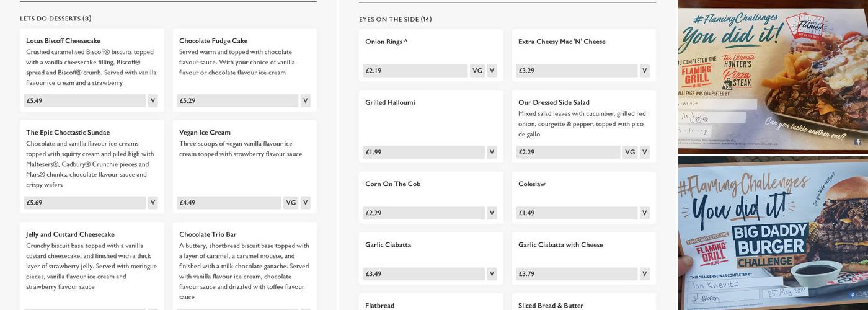Click the V badge on Chocolate Fudge Cake
This screenshot has height=310, width=868.
[306, 100]
